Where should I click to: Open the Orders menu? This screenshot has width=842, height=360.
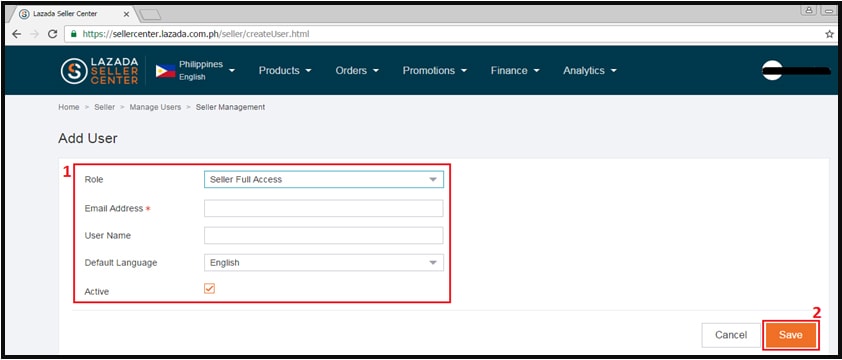(x=357, y=70)
